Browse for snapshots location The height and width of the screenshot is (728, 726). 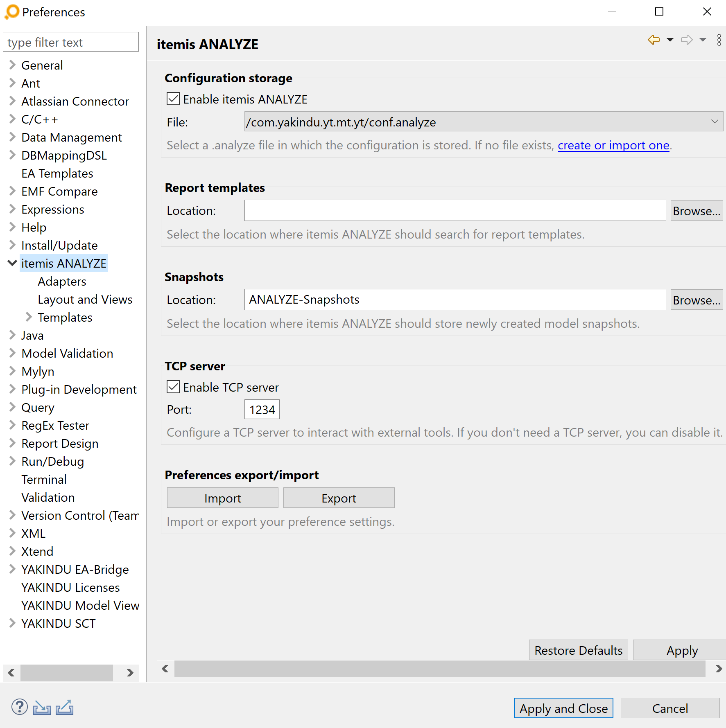(697, 300)
